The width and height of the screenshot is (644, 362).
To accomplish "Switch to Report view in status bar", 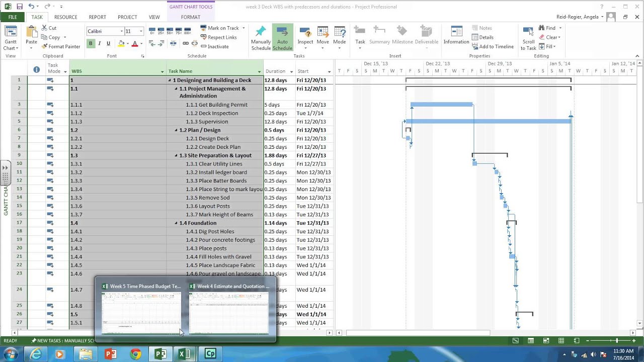I will 576,341.
